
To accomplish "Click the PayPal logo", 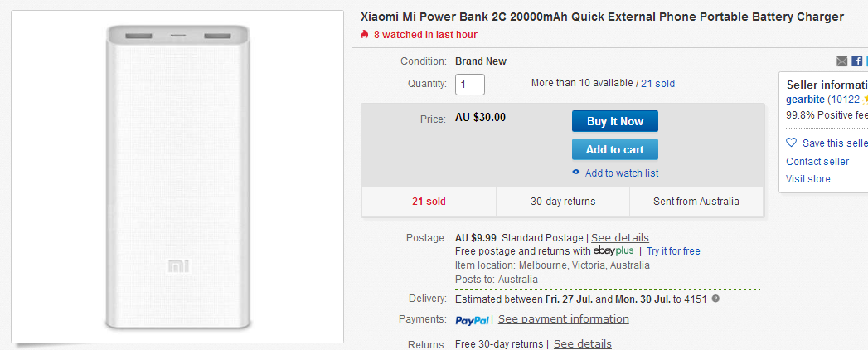I will coord(473,320).
